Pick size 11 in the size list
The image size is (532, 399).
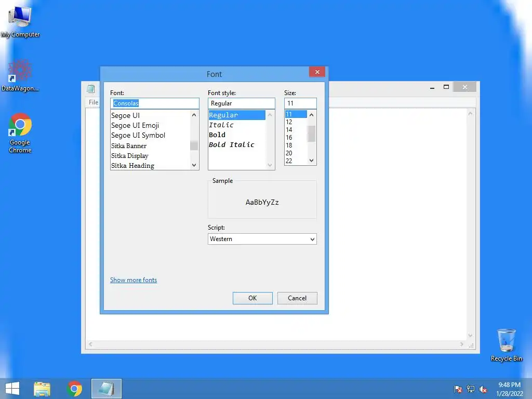[296, 114]
